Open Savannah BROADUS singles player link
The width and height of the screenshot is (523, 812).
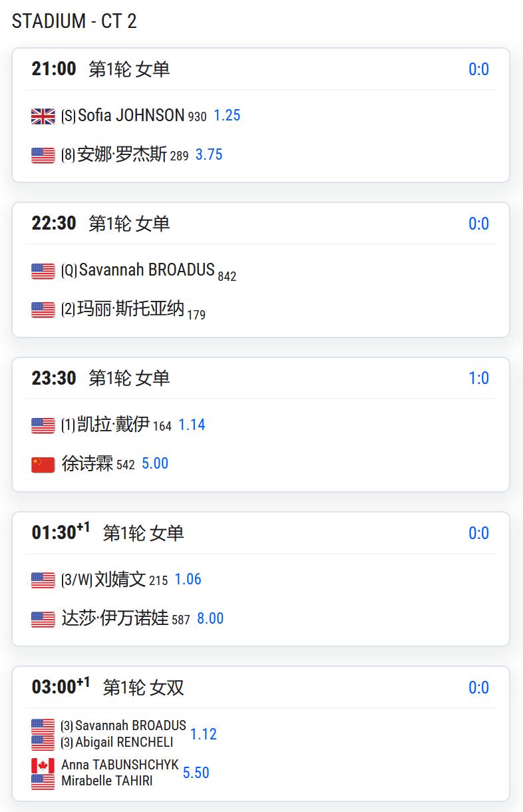click(147, 270)
